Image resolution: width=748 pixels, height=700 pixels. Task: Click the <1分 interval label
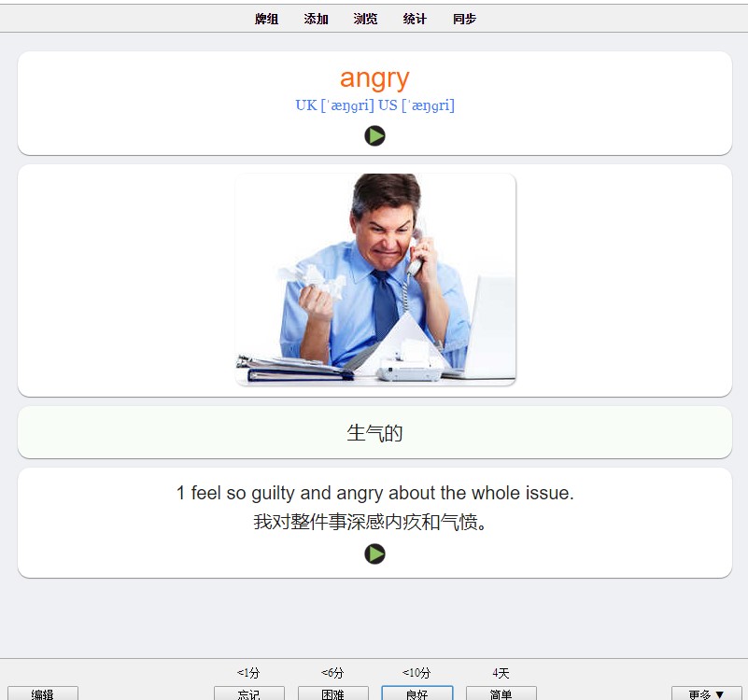(x=248, y=673)
